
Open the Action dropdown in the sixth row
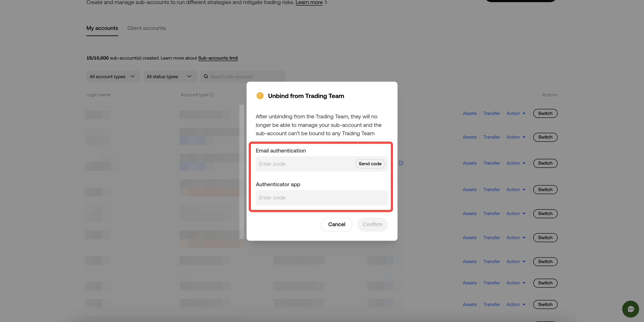pos(516,238)
